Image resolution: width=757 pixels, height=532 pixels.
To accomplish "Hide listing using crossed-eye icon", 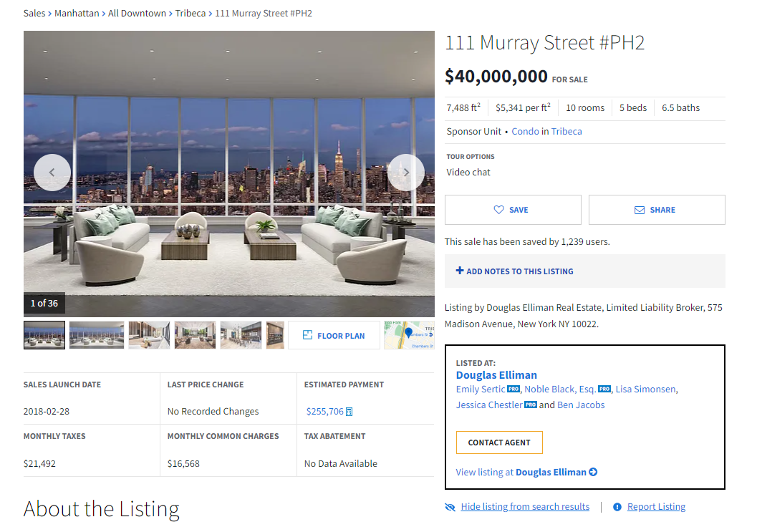I will (450, 507).
